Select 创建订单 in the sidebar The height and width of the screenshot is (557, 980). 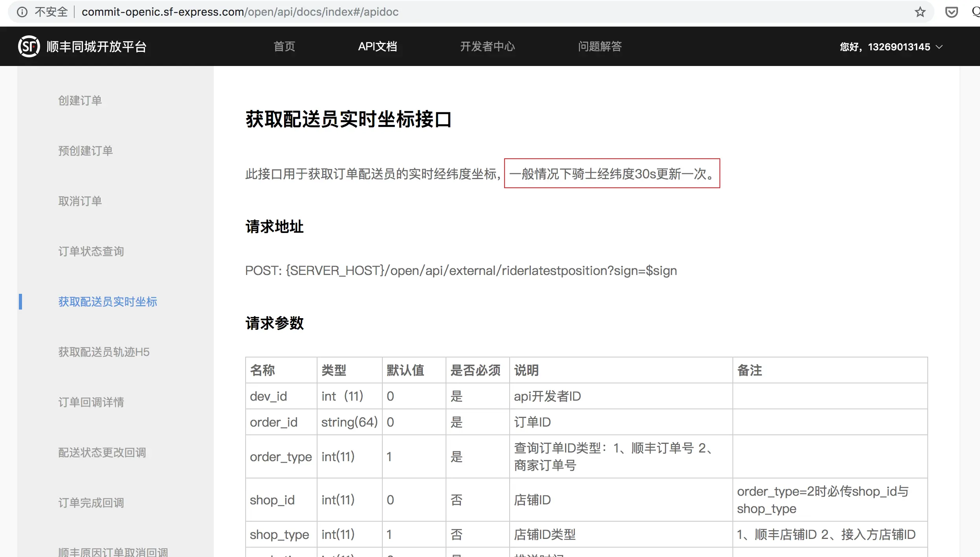[x=80, y=101]
